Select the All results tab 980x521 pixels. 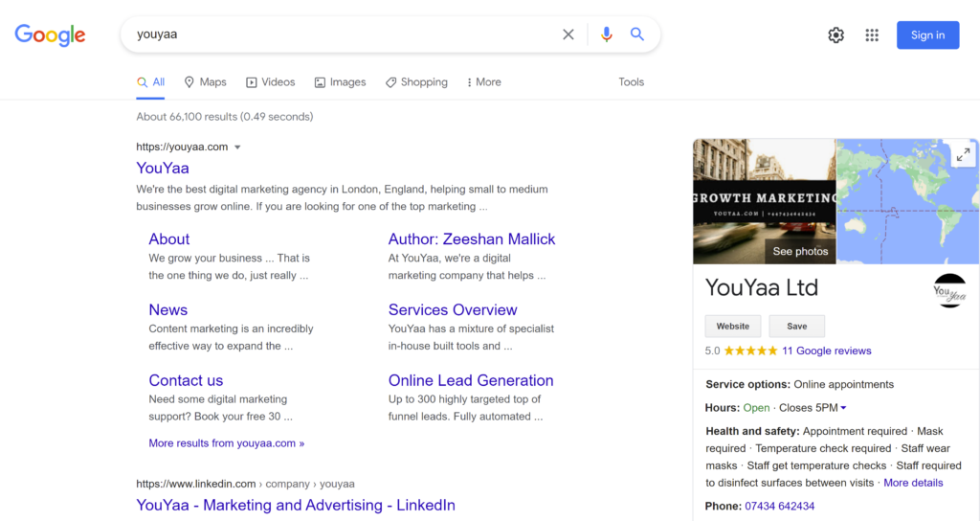coord(150,82)
